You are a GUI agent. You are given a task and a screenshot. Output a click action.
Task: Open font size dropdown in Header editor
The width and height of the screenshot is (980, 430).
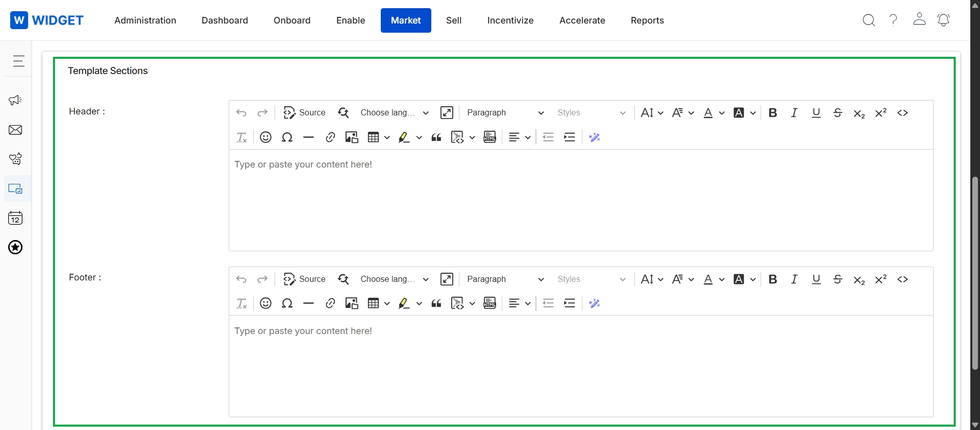coord(652,113)
